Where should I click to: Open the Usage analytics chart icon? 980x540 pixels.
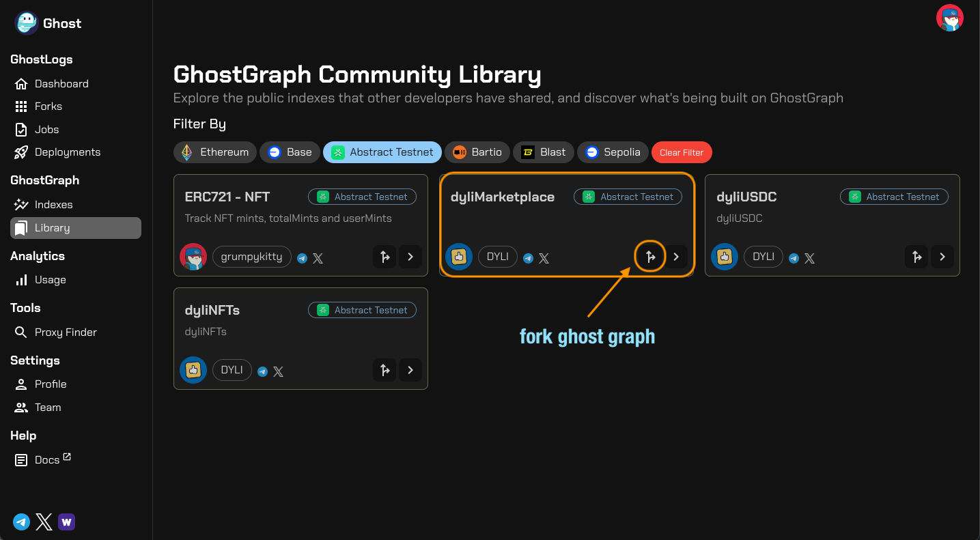click(x=23, y=280)
